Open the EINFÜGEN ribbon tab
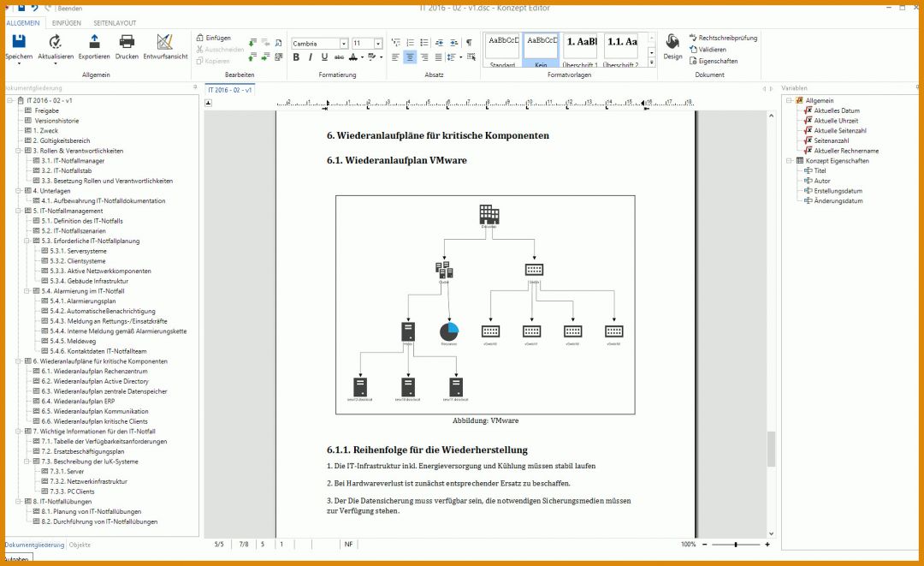 (x=67, y=23)
